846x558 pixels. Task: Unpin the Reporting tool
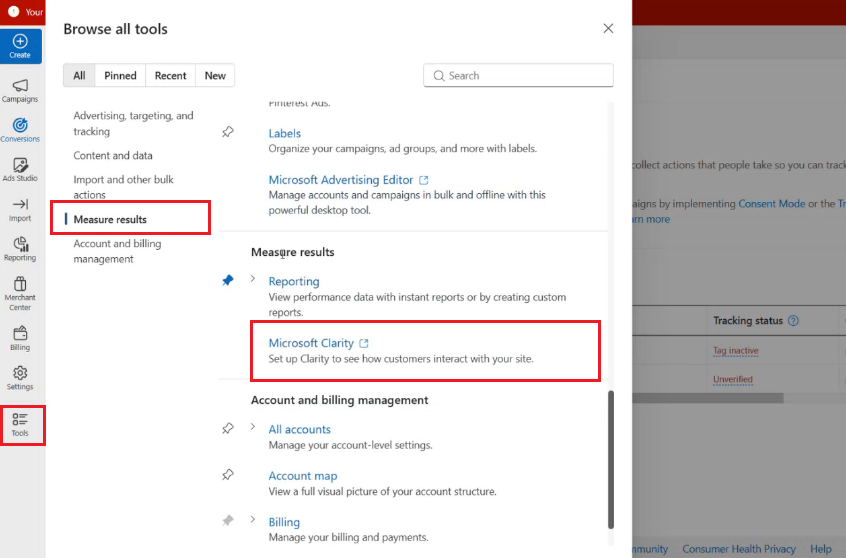[228, 280]
